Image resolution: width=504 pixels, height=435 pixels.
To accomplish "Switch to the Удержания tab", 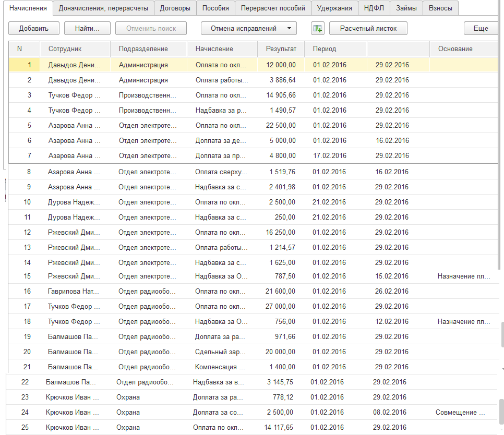I will [334, 8].
